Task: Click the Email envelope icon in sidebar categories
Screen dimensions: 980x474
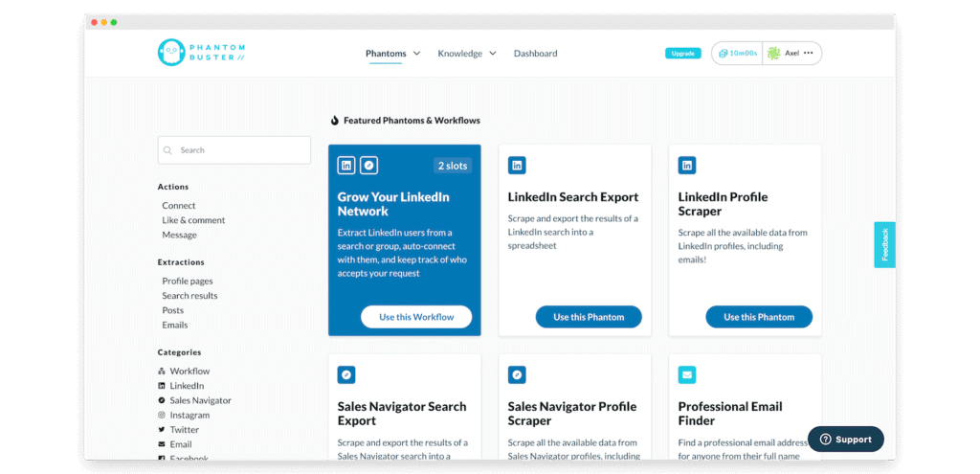Action: (161, 444)
